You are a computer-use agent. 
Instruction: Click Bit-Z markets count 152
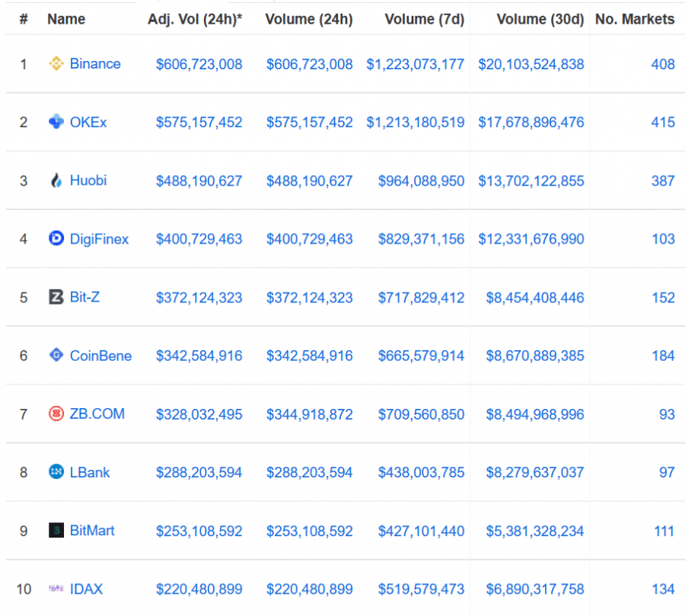[x=663, y=298]
